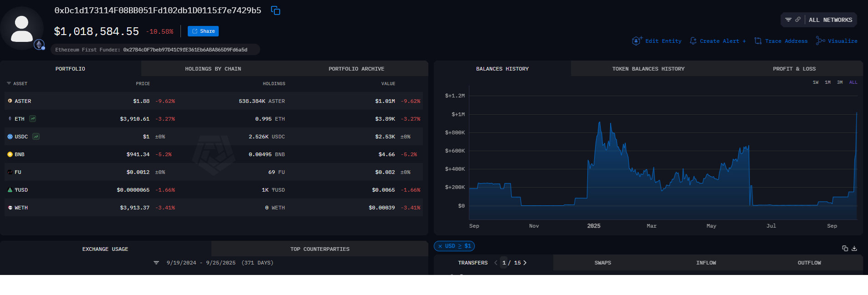The image size is (868, 295).
Task: Open the profile avatar image
Action: tap(22, 28)
